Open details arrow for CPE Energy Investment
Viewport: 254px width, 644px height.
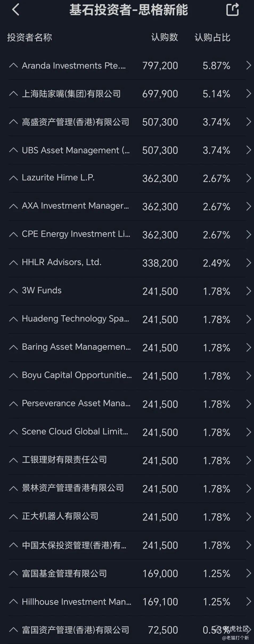coord(248,235)
